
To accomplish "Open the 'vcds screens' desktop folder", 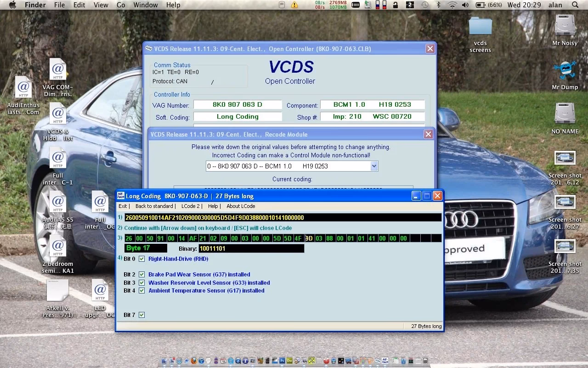I will coord(480,27).
